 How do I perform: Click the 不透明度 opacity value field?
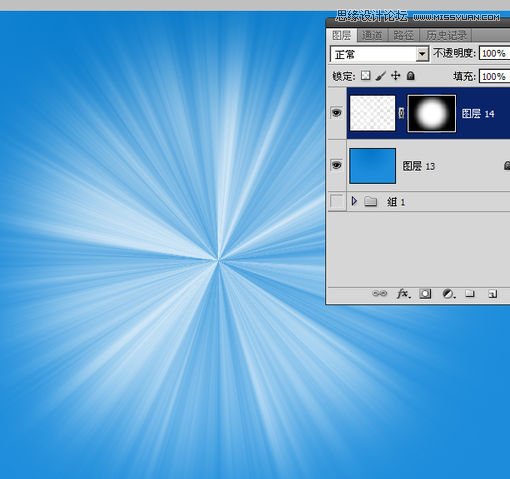click(x=494, y=53)
